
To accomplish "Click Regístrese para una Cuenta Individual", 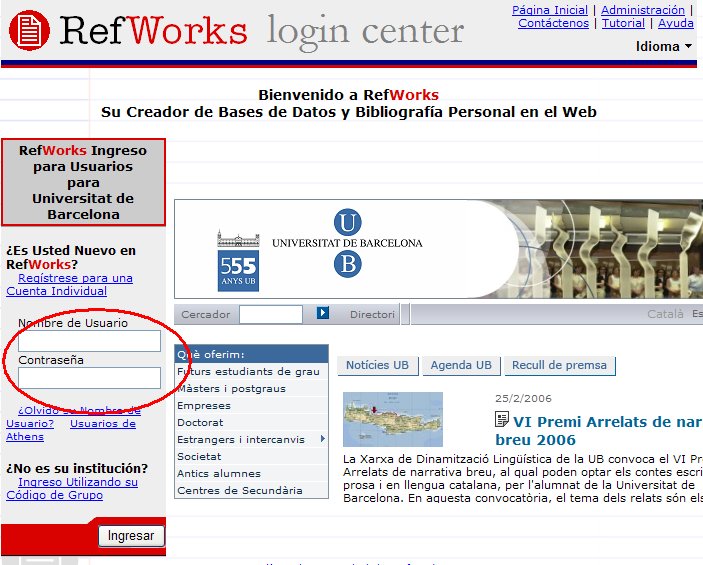I will [69, 284].
